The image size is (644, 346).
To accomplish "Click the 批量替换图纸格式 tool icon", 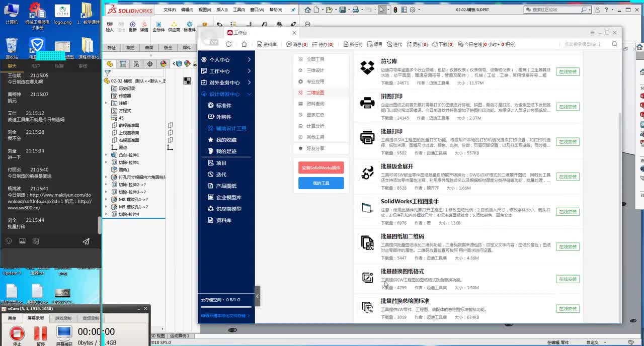I will pyautogui.click(x=367, y=277).
